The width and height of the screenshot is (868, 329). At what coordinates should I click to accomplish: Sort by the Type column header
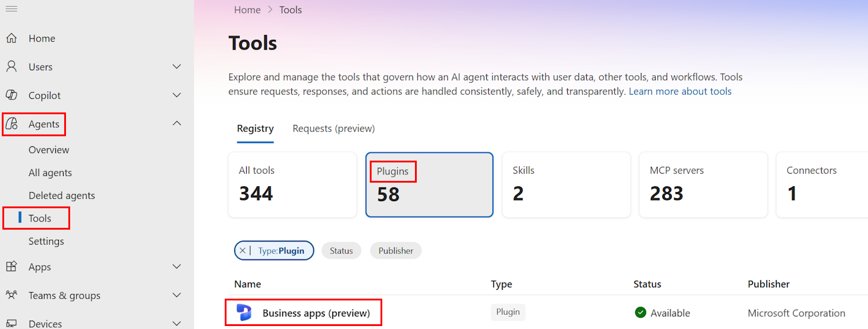(502, 284)
